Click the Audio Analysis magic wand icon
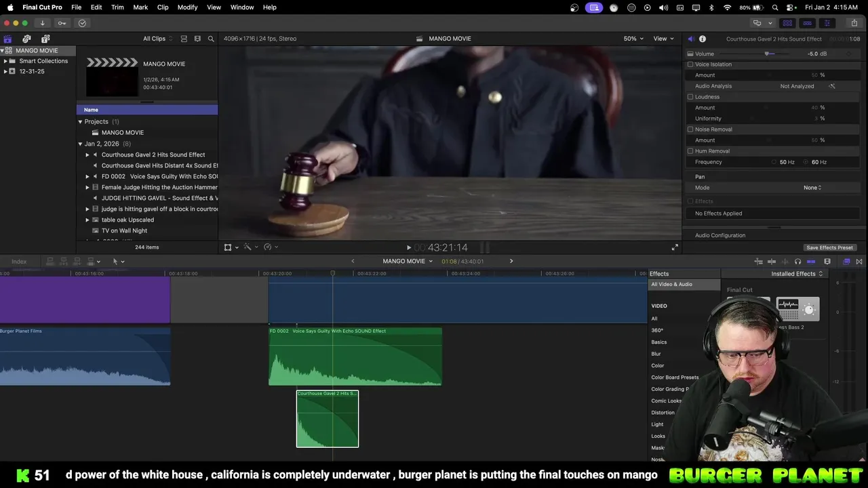The width and height of the screenshot is (868, 488). pos(832,86)
